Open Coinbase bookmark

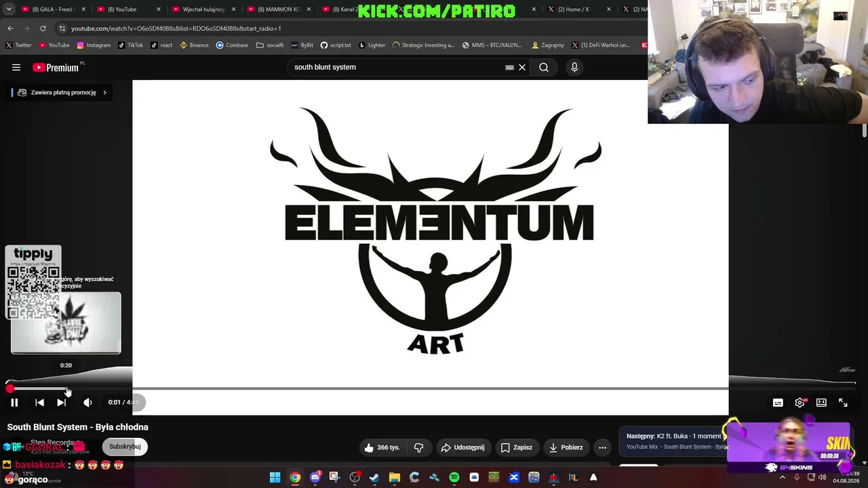tap(232, 45)
